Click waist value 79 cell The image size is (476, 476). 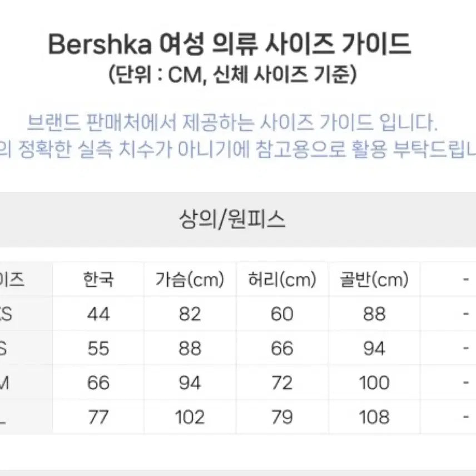pyautogui.click(x=282, y=417)
